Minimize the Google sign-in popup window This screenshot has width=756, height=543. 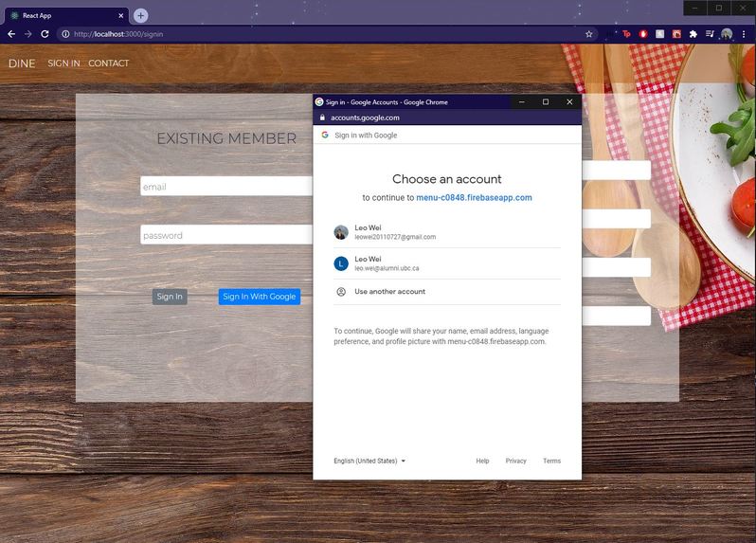tap(522, 101)
